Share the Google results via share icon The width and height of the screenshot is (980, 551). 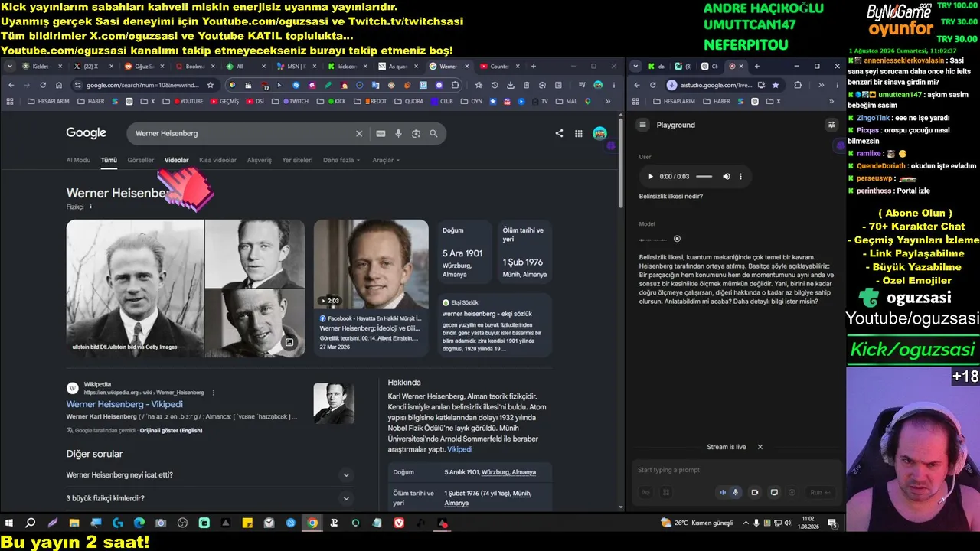click(x=559, y=133)
